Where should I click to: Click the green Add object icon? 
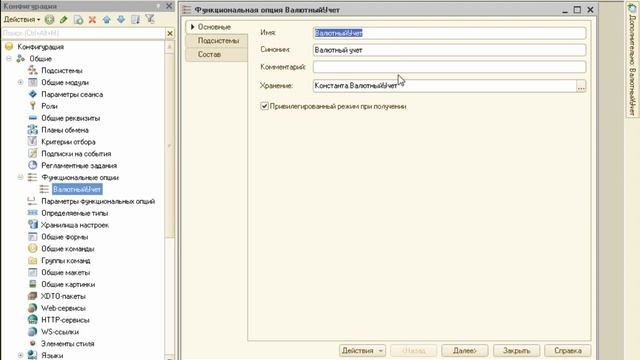(49, 19)
